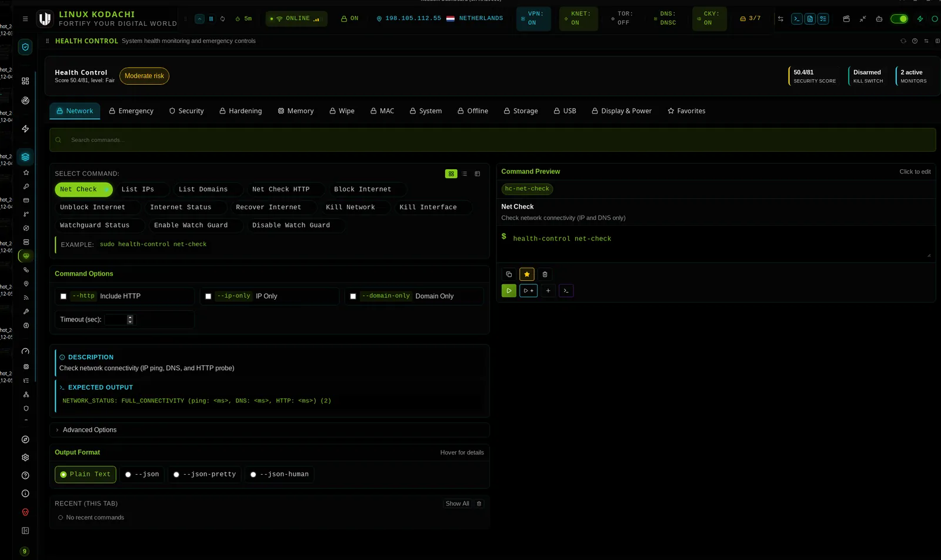
Task: Enable the --ip-only IP Only checkbox
Action: (208, 297)
